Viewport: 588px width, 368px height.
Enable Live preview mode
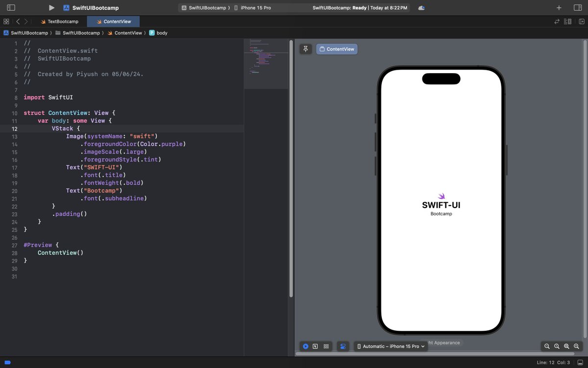305,346
